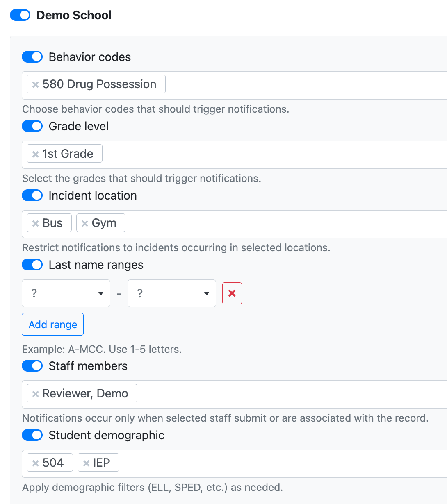Remove the Gym location tag
Viewport: 447px width, 504px height.
[x=85, y=223]
